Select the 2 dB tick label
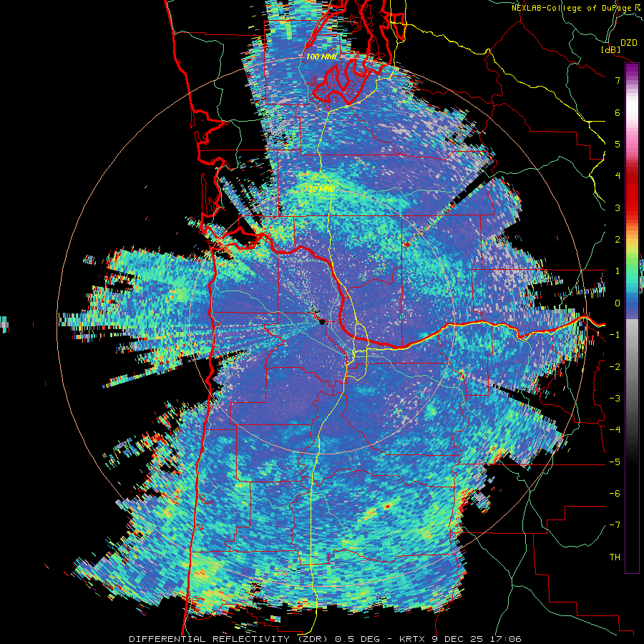This screenshot has width=644, height=644. point(618,240)
